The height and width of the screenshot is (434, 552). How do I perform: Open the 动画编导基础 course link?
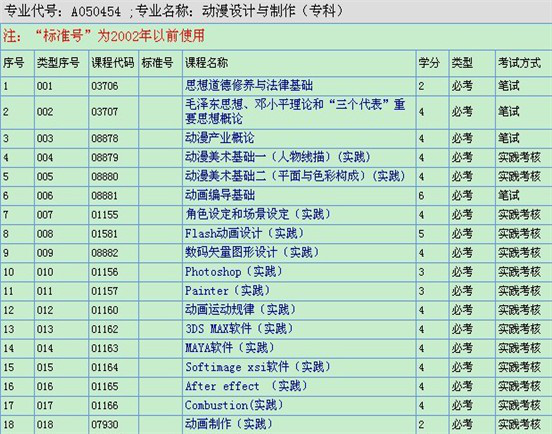(x=220, y=195)
